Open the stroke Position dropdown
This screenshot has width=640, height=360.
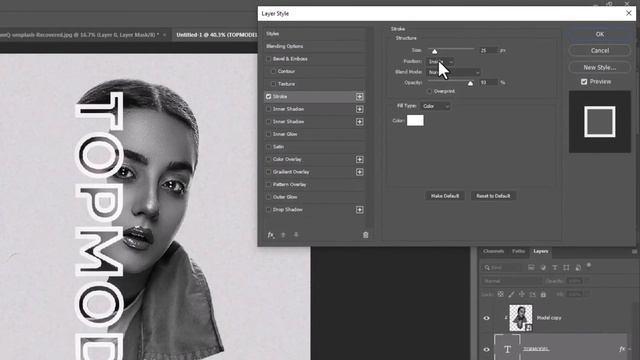pos(440,62)
